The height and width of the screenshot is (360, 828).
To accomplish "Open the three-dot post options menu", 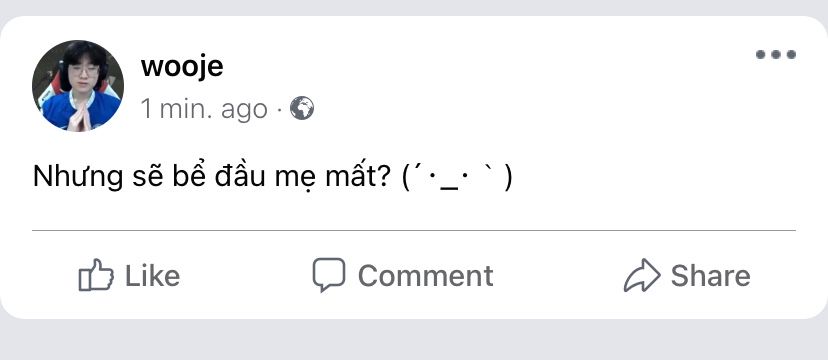I will (x=776, y=54).
